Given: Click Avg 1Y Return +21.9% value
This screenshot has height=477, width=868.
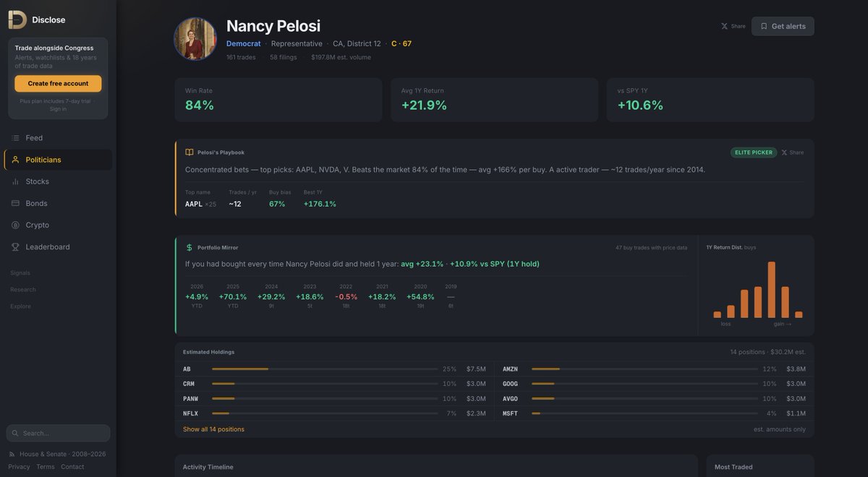Looking at the screenshot, I should (x=424, y=106).
